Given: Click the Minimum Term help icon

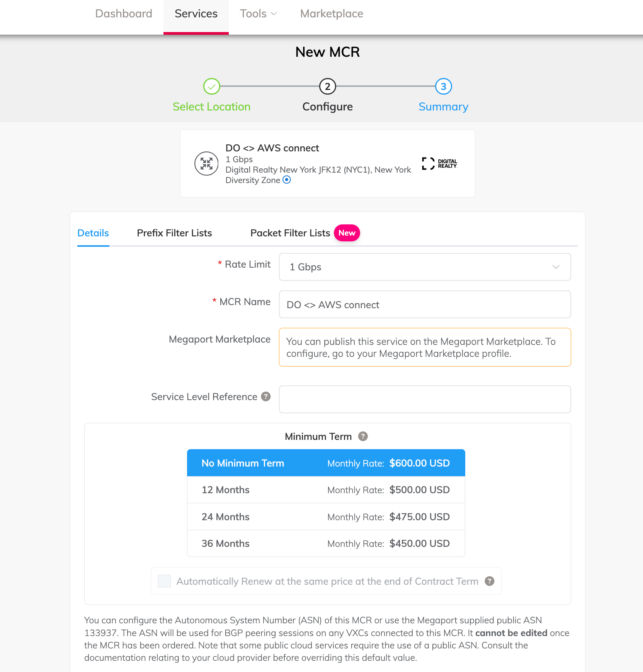Looking at the screenshot, I should [x=363, y=436].
